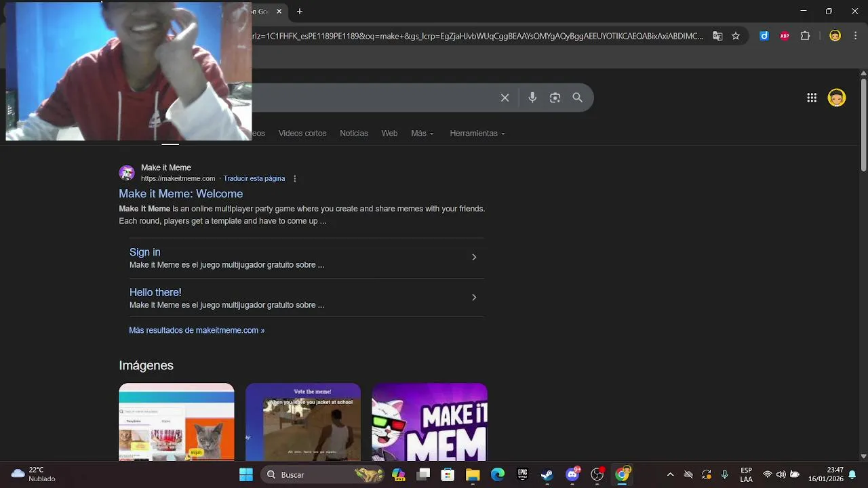This screenshot has height=488, width=868.
Task: Open the Sign in sitelink chevron
Action: click(x=474, y=257)
